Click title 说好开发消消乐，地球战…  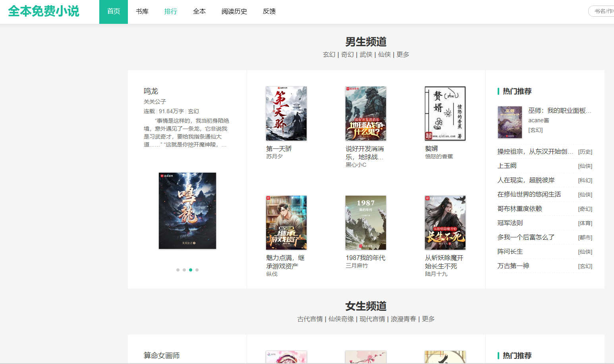tap(365, 153)
